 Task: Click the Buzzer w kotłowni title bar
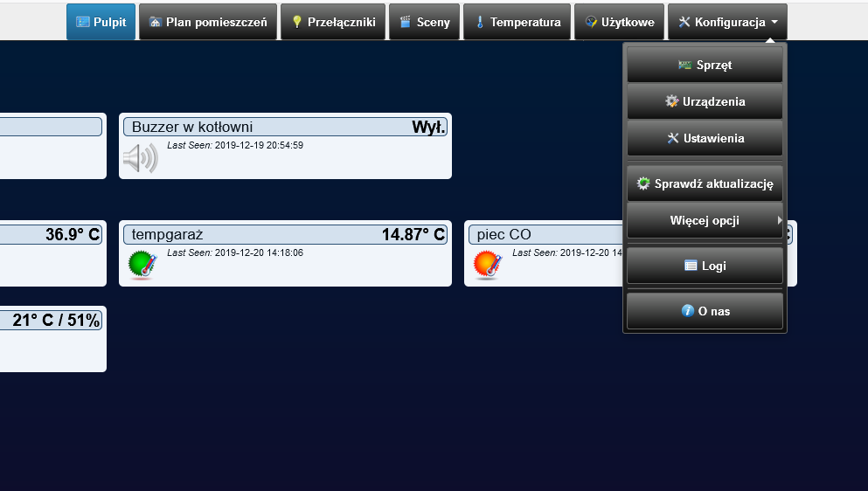pyautogui.click(x=285, y=127)
